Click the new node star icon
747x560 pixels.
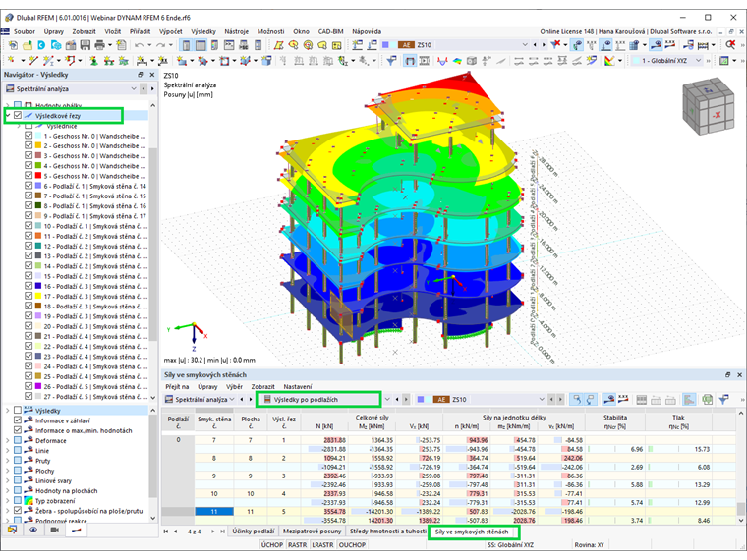(11, 61)
